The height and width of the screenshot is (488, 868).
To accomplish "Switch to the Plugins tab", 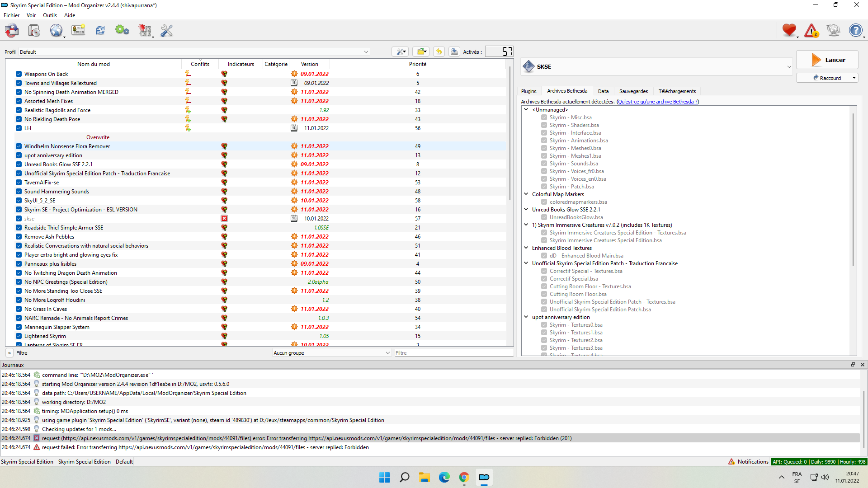I will pos(528,91).
